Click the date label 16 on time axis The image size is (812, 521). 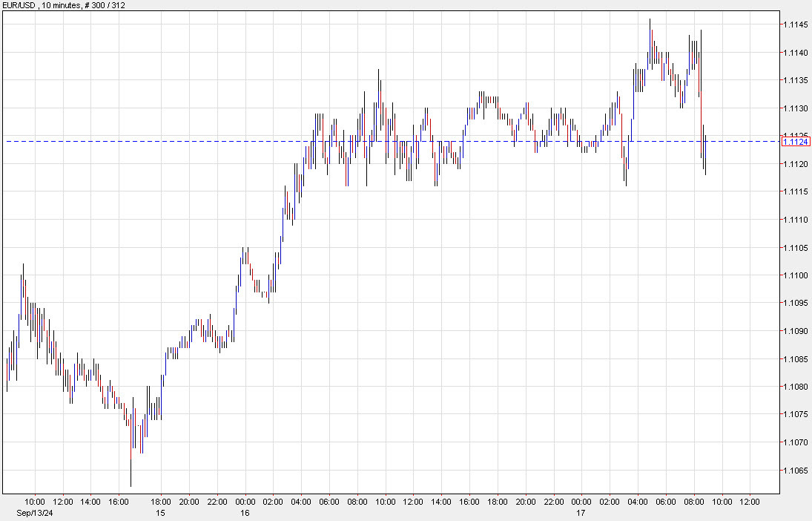245,513
